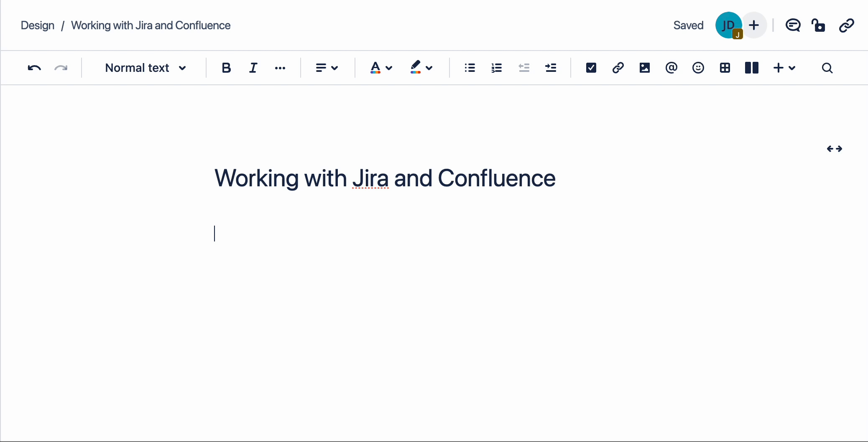Insert a table
The width and height of the screenshot is (868, 442).
tap(725, 68)
